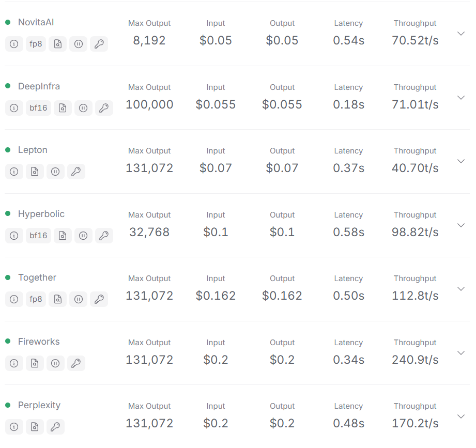
Task: Click the pause-circle icon under Hyperbolic
Action: click(83, 236)
